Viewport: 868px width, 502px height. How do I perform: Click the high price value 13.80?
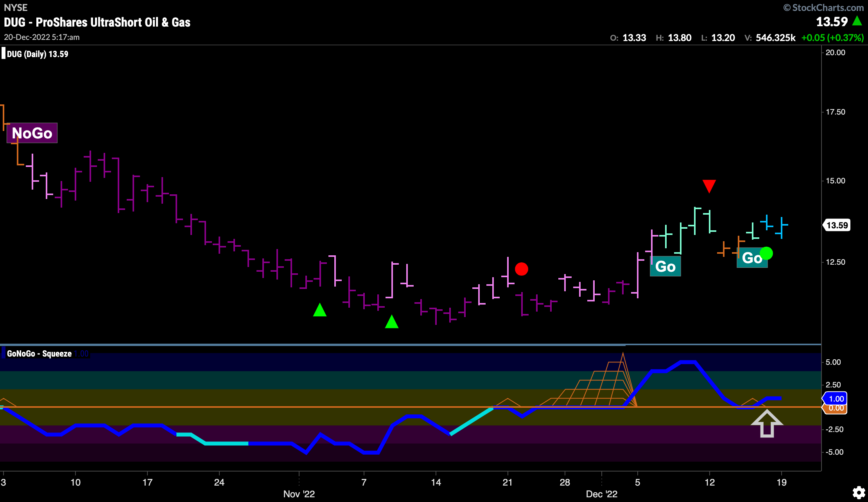coord(680,38)
